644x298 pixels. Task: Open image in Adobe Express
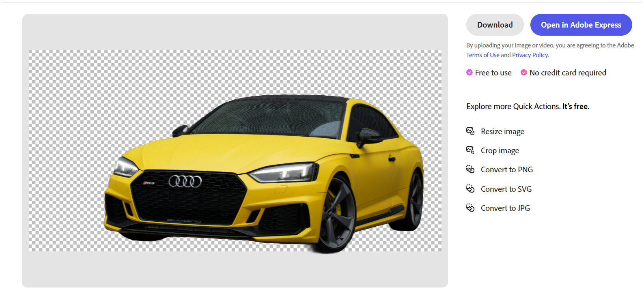point(581,25)
